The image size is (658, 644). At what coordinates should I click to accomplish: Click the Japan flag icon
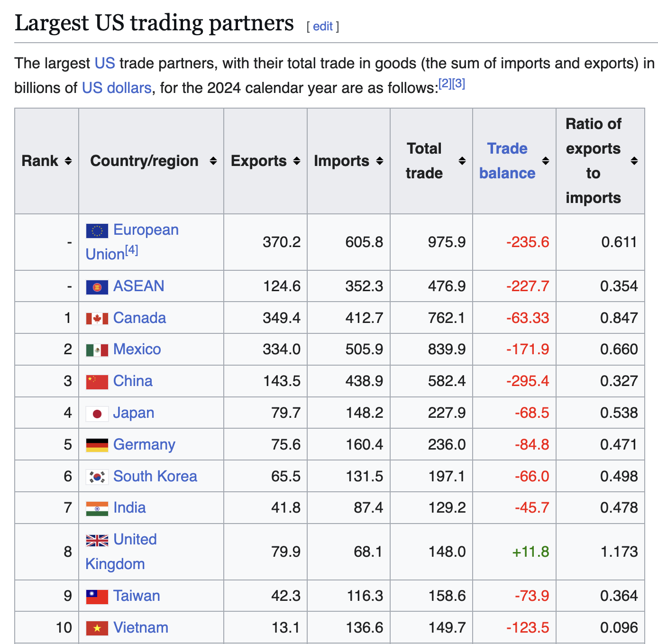[97, 414]
